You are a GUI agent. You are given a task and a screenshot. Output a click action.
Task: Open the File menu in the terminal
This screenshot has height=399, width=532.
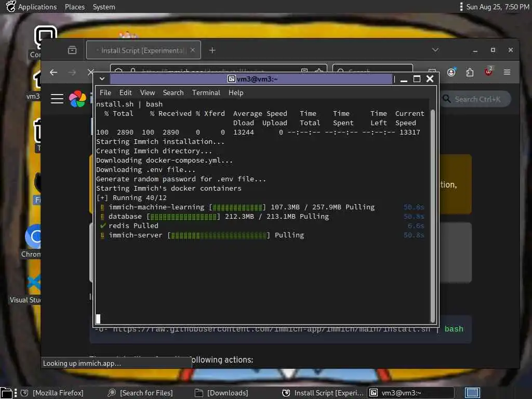105,92
